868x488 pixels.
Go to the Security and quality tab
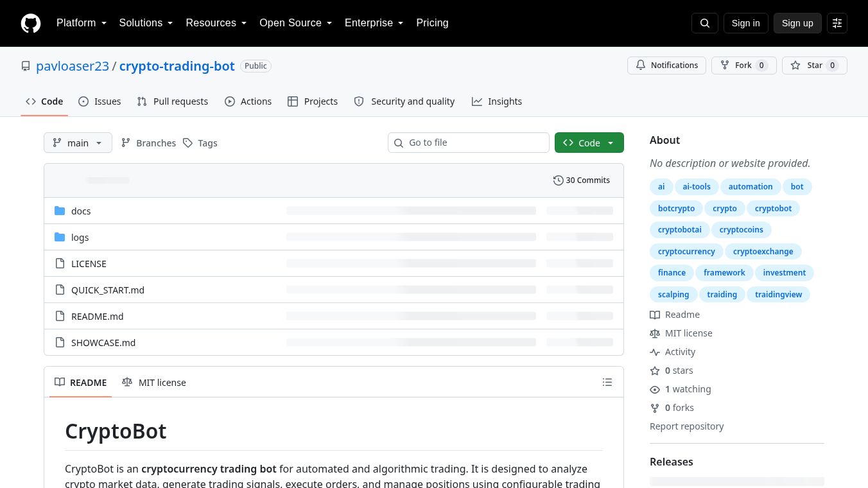pos(404,101)
